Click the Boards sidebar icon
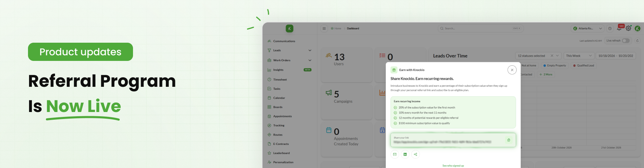This screenshot has height=168, width=644. [269, 107]
